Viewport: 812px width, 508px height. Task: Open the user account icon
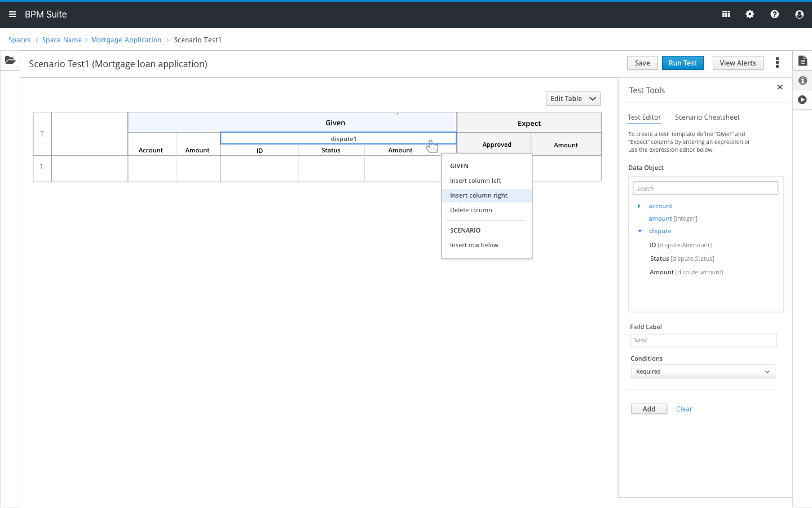pyautogui.click(x=799, y=14)
